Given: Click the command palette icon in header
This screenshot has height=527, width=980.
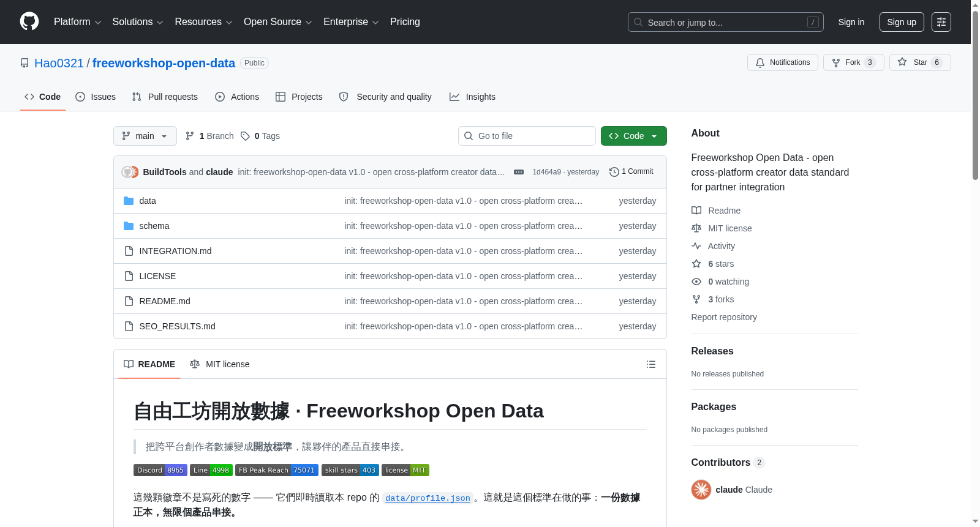Looking at the screenshot, I should click(x=941, y=22).
